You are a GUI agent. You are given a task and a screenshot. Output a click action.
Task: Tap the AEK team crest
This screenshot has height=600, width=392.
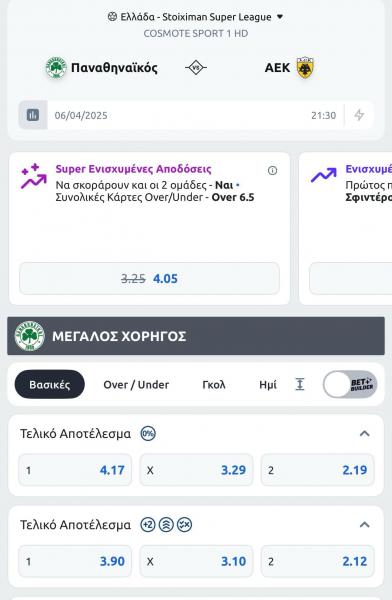[x=305, y=68]
